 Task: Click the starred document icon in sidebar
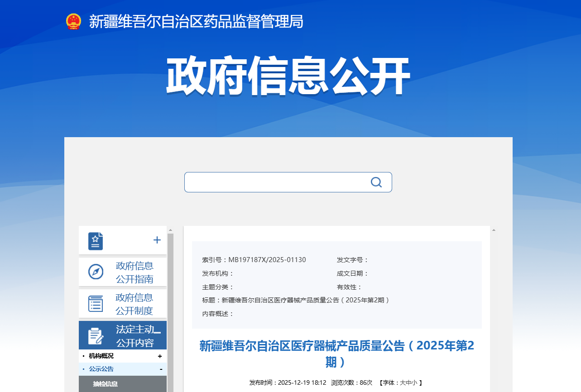coord(96,241)
